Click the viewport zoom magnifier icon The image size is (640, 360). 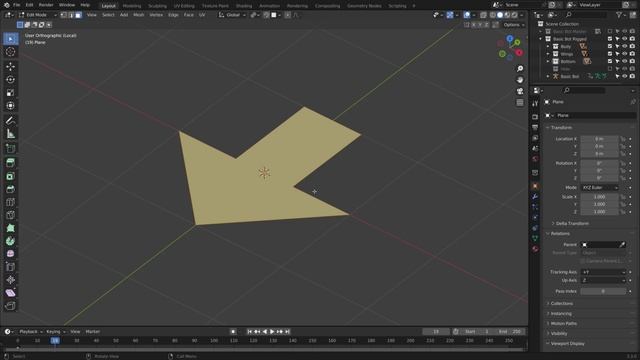[520, 69]
